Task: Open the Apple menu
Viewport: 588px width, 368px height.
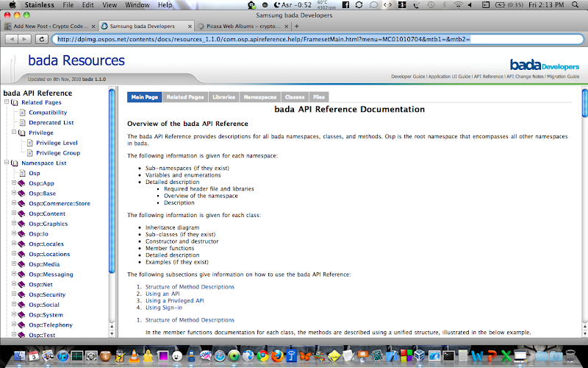Action: click(x=12, y=5)
